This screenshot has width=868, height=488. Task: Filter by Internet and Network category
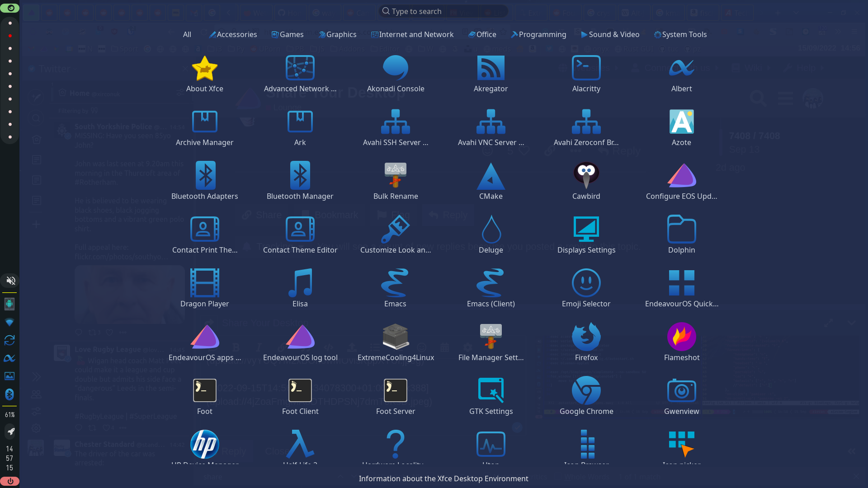point(412,34)
